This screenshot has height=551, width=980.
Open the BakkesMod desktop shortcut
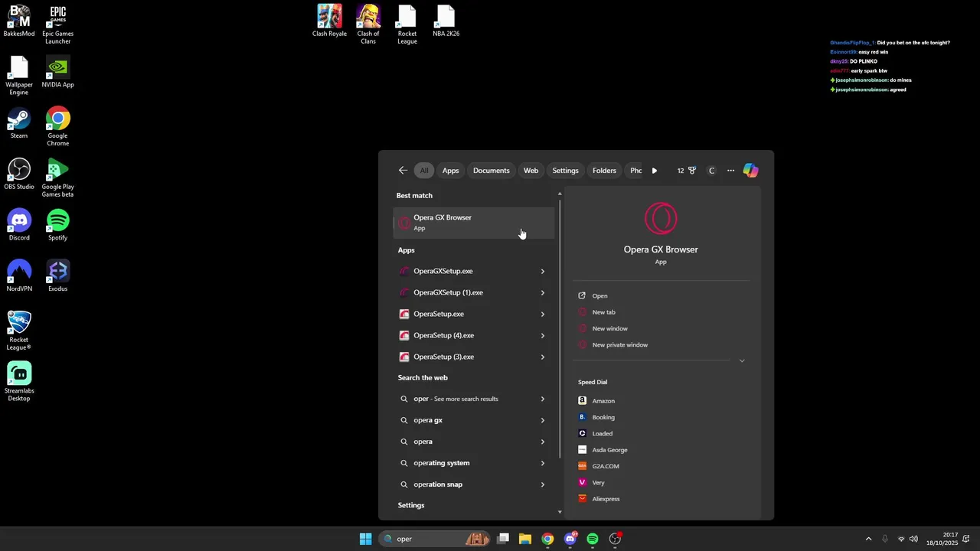[x=19, y=21]
